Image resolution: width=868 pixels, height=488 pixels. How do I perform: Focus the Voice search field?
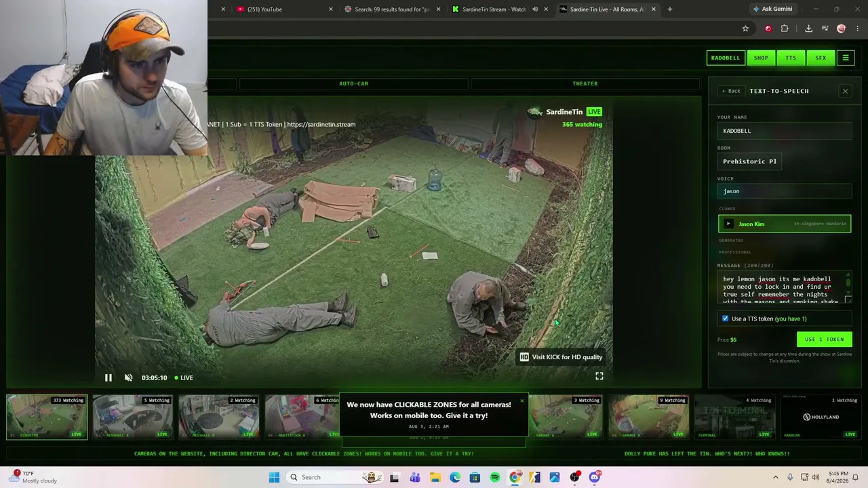point(785,191)
